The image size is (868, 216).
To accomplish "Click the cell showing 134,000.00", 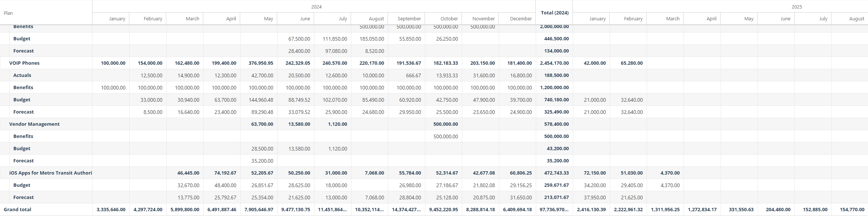I will coord(554,51).
